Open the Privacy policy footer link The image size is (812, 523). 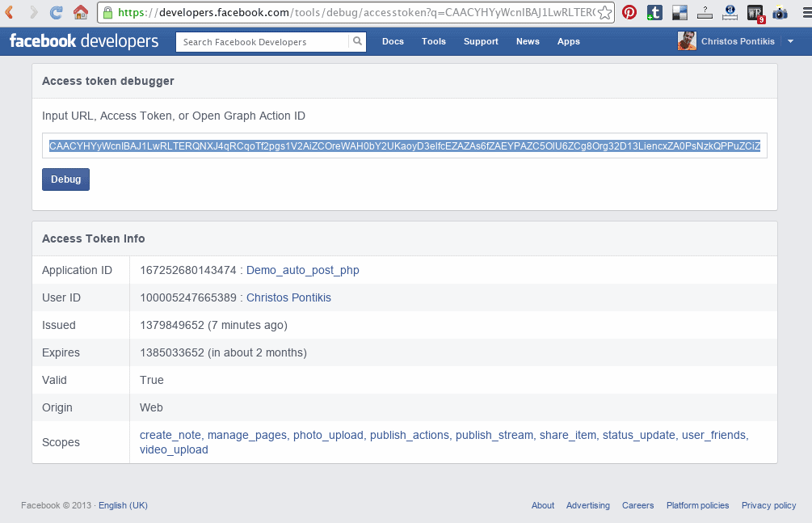coord(769,505)
